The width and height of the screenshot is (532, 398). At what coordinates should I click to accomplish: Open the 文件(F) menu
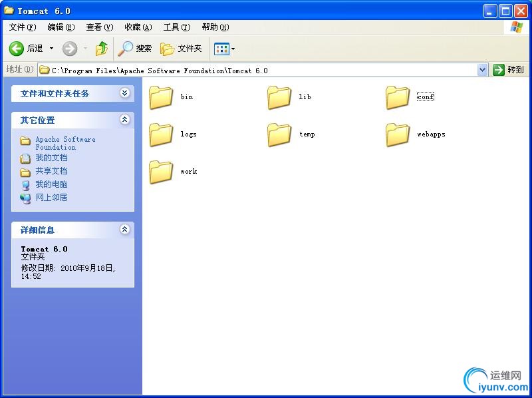23,27
